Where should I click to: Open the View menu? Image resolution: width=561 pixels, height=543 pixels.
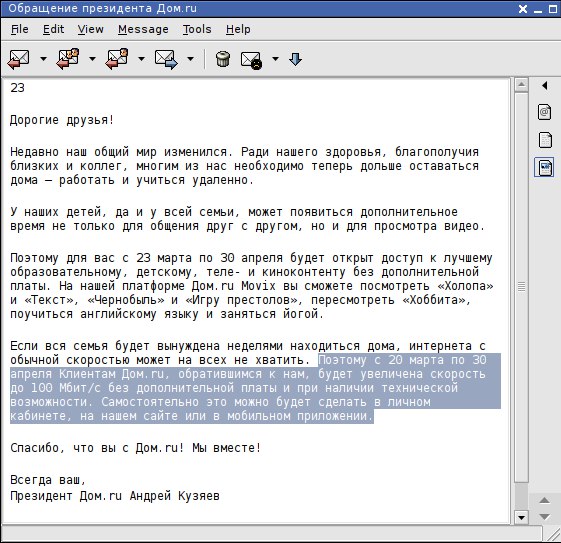(91, 29)
